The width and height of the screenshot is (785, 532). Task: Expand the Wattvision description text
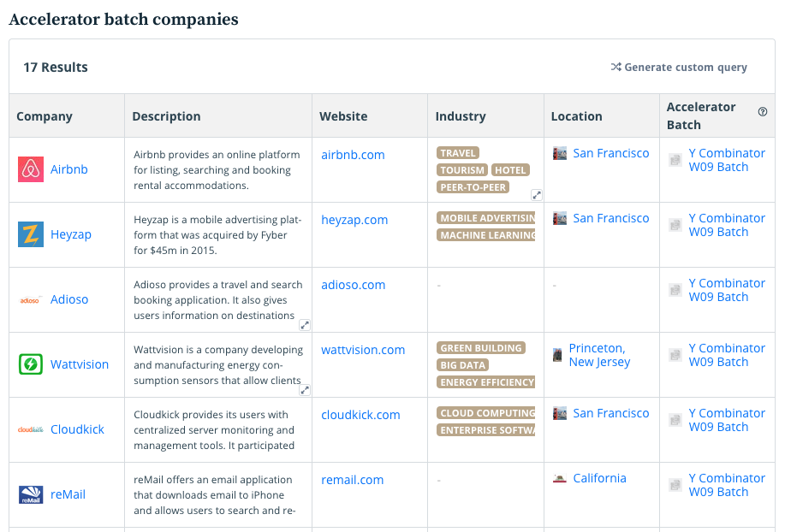point(305,390)
